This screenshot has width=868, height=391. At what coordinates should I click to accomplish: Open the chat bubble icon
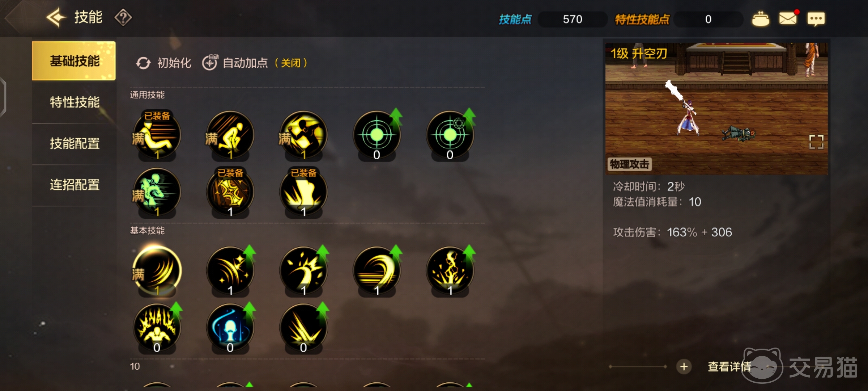pos(816,19)
